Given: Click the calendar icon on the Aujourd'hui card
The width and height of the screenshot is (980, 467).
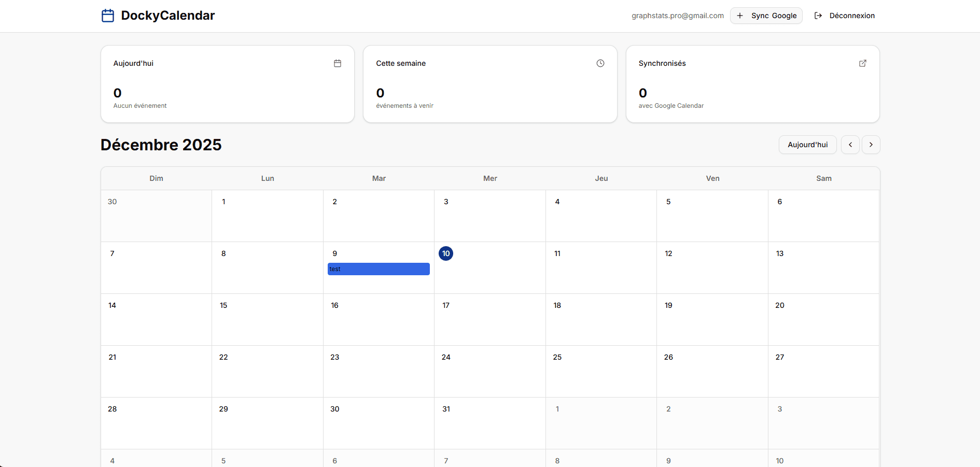Looking at the screenshot, I should tap(338, 63).
